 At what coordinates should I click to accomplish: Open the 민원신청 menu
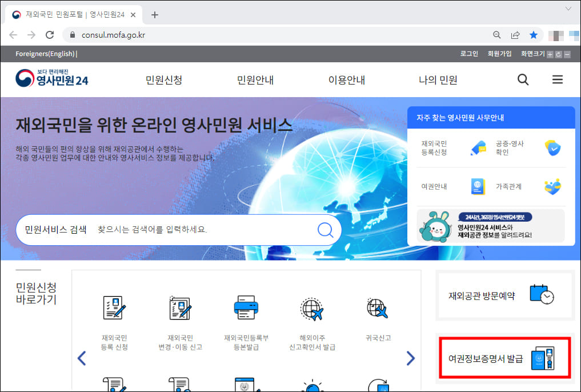(163, 80)
